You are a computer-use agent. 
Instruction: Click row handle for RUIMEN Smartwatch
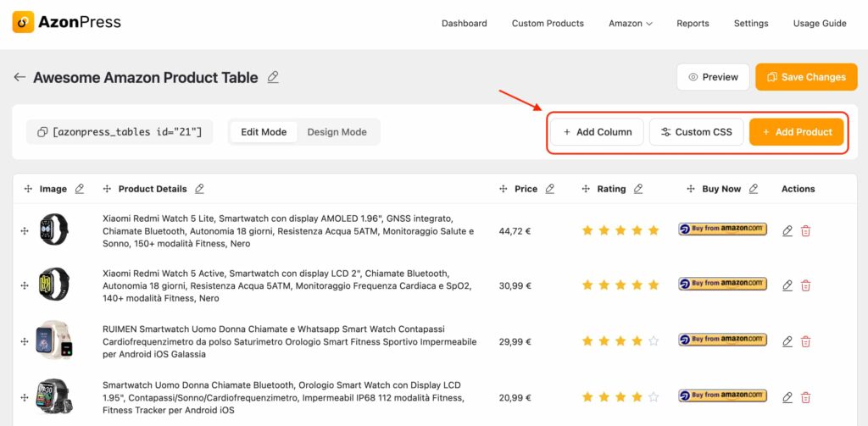tap(25, 341)
